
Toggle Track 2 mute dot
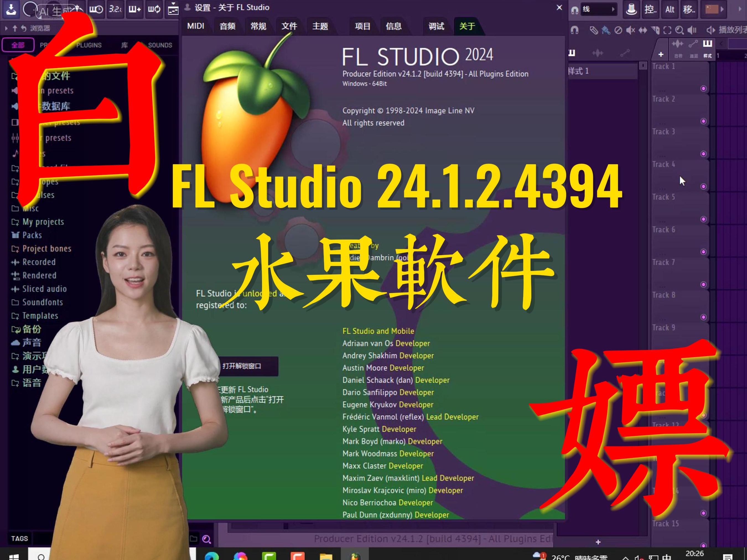(704, 121)
